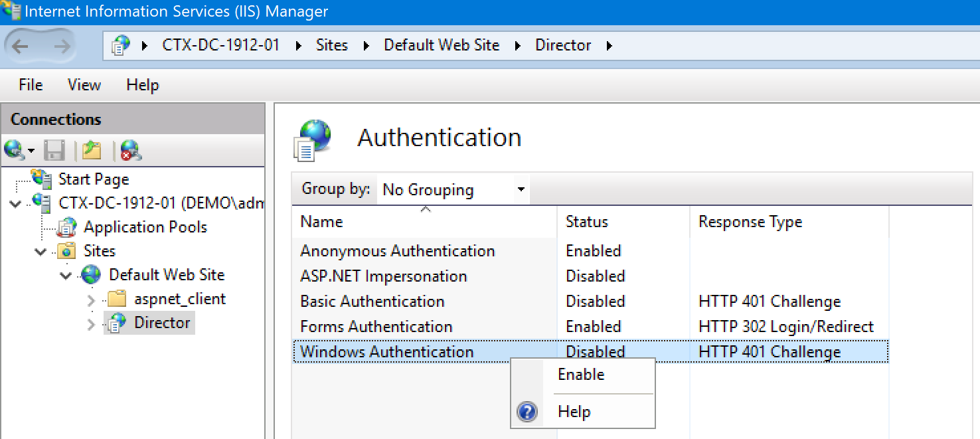
Task: Click the Help question-mark icon in the context menu
Action: (x=527, y=411)
